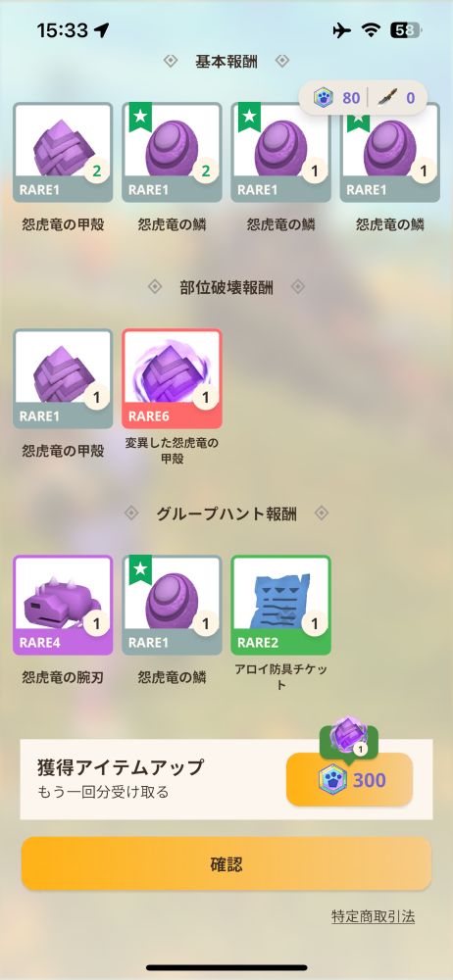Open the 特定商取引法 link

pyautogui.click(x=373, y=916)
